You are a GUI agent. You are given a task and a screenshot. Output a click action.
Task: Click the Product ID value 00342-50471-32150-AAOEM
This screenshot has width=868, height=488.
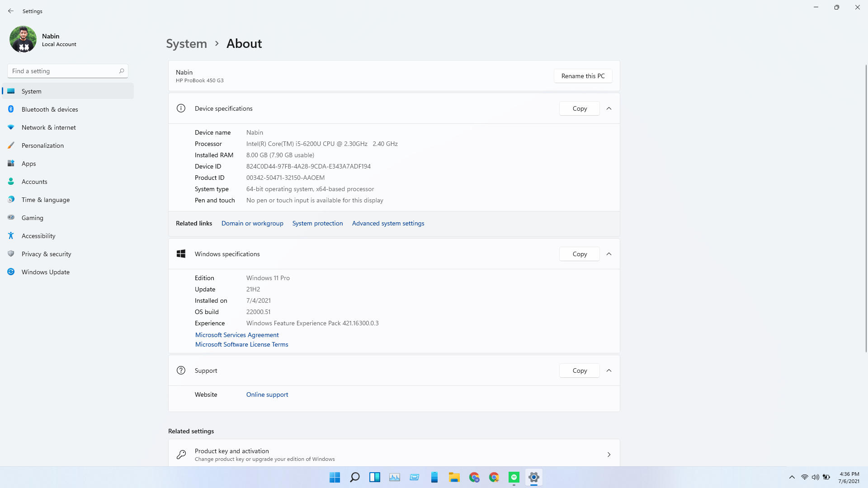(x=285, y=178)
